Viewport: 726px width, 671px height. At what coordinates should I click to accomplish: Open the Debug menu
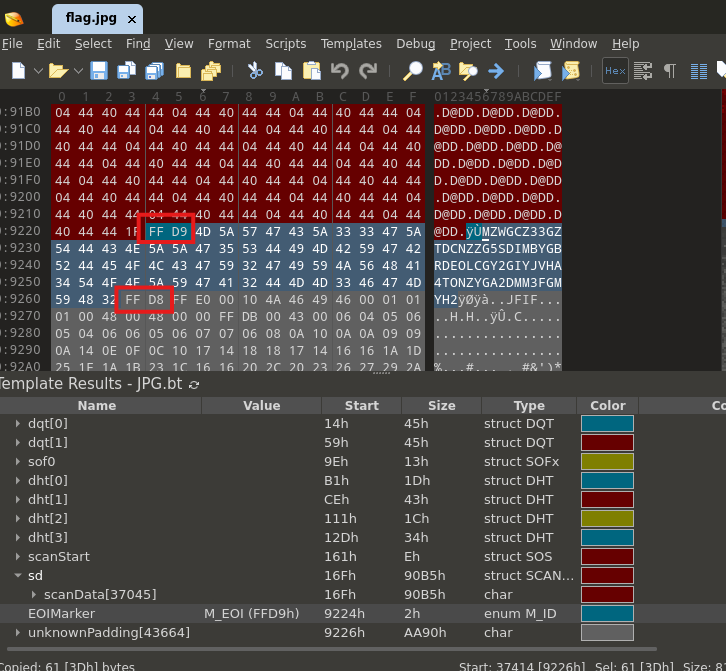[415, 44]
